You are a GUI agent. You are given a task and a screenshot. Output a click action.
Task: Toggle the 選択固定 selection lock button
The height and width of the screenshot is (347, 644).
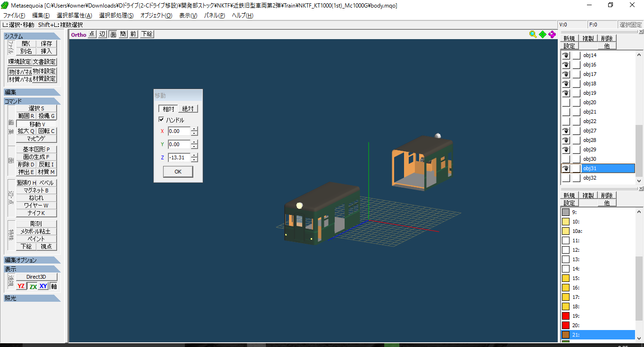pos(630,25)
